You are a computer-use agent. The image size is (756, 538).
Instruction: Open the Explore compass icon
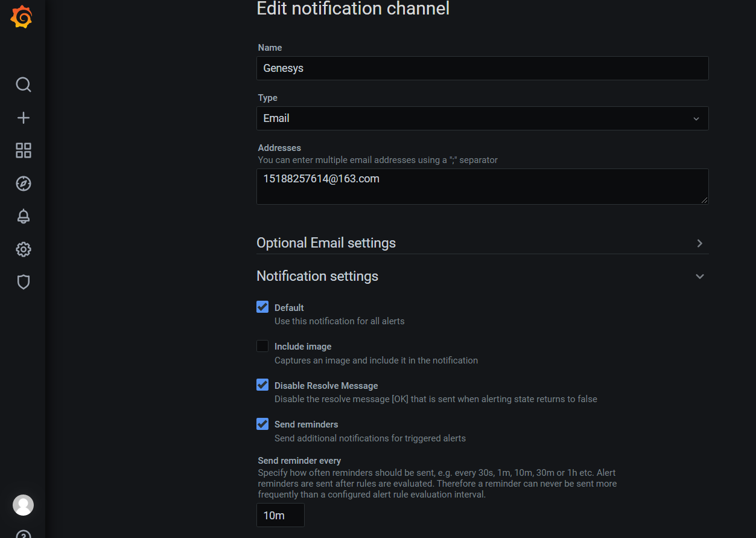point(23,184)
